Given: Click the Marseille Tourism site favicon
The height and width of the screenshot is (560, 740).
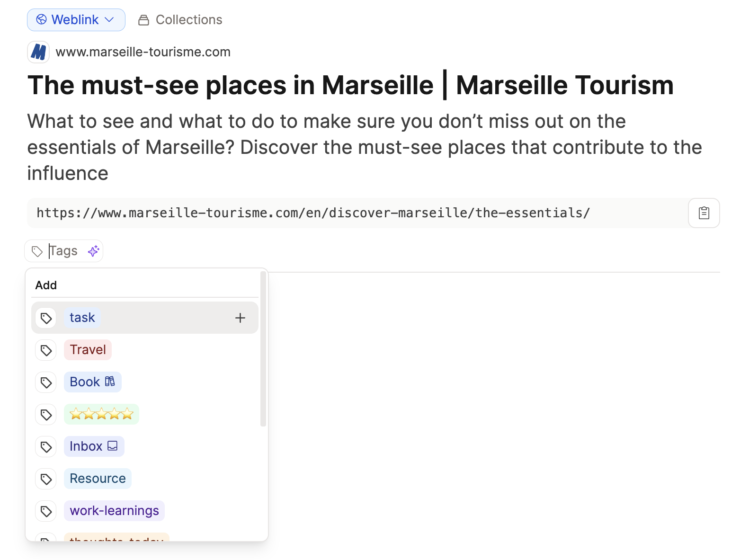Looking at the screenshot, I should click(38, 52).
